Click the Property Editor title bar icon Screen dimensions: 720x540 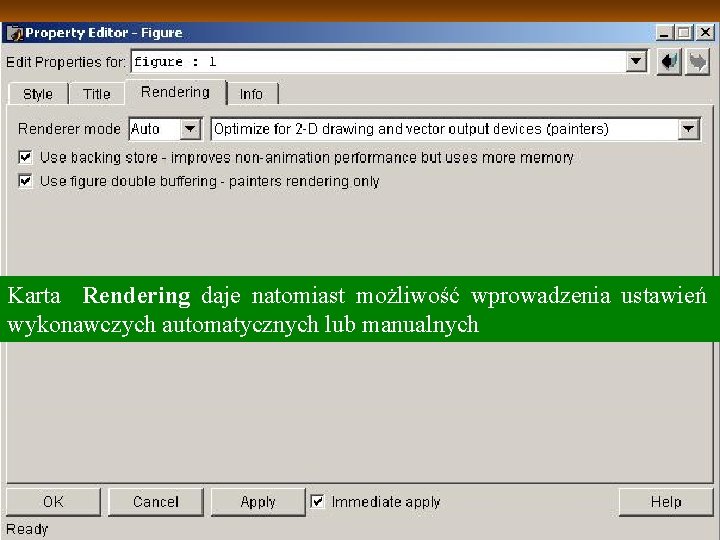pyautogui.click(x=14, y=33)
